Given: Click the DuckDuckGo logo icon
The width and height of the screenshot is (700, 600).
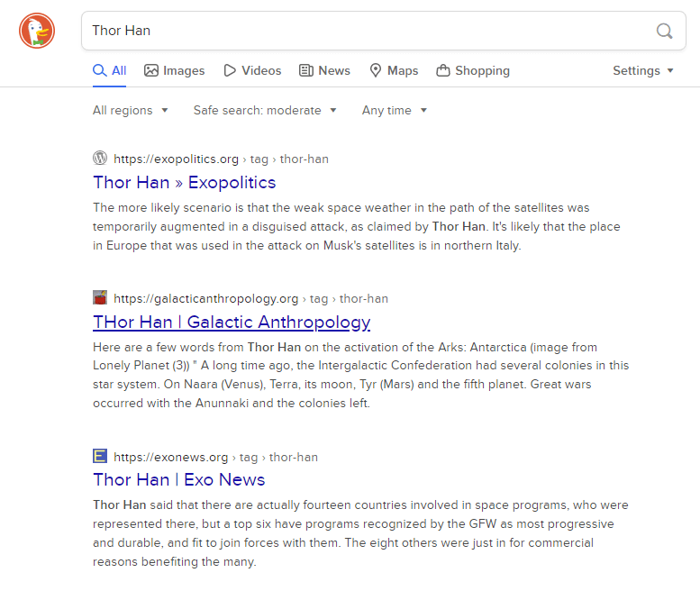Looking at the screenshot, I should pos(37,31).
